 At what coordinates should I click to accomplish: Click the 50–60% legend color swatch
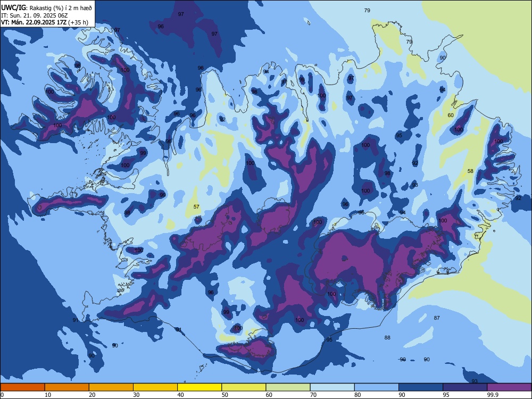[x=244, y=387]
